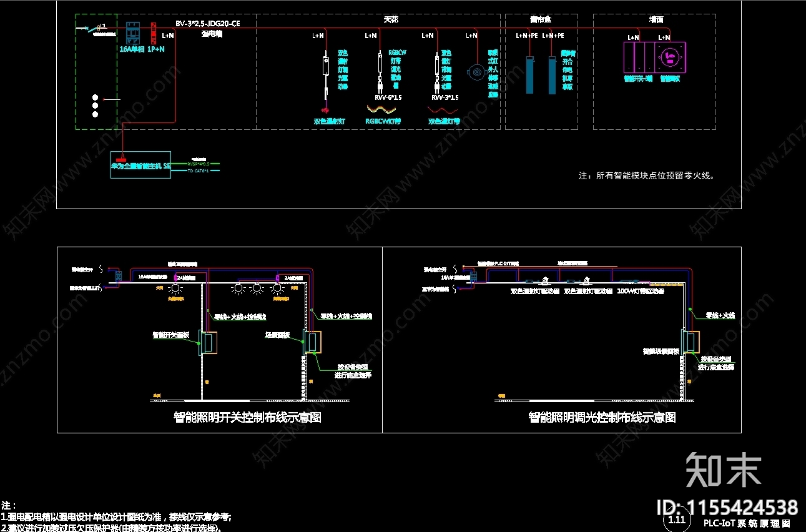Click the 场景面板 wall box symbol

tap(313, 342)
